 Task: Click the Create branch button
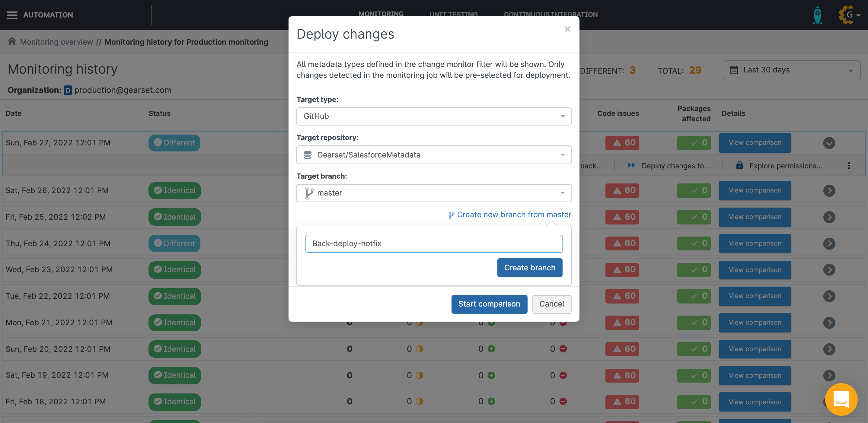click(x=529, y=267)
